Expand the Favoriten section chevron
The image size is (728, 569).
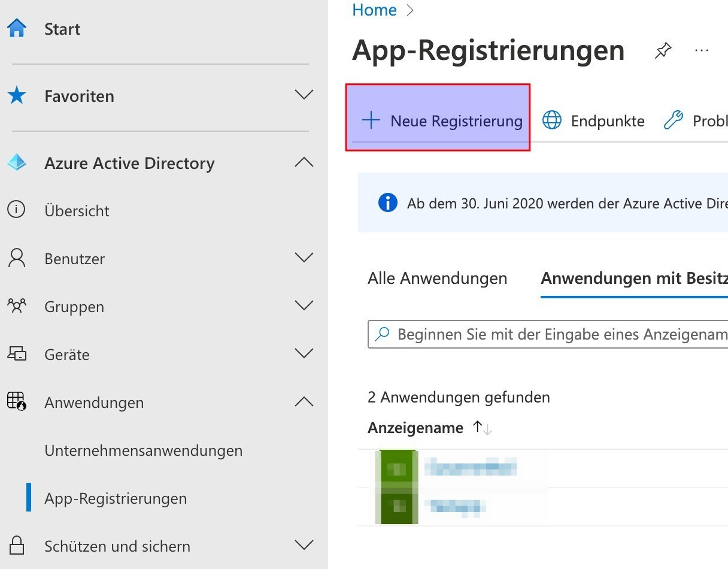[x=304, y=95]
